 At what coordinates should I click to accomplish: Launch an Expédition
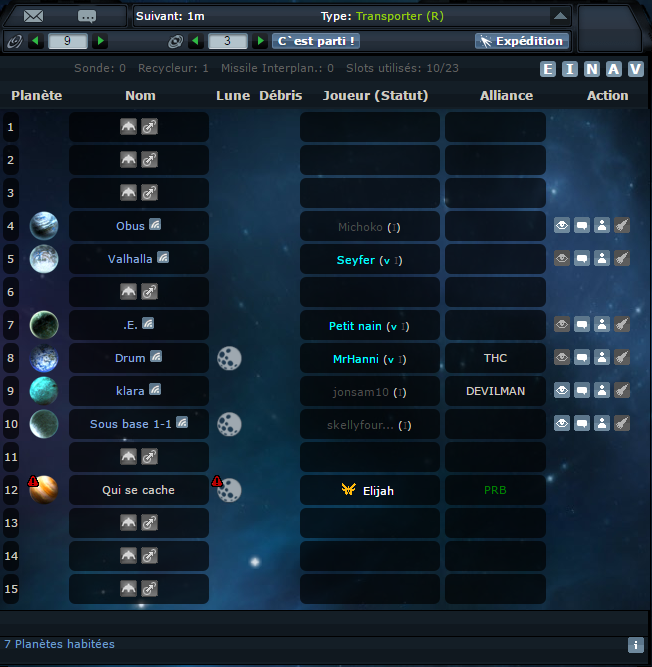pos(522,41)
